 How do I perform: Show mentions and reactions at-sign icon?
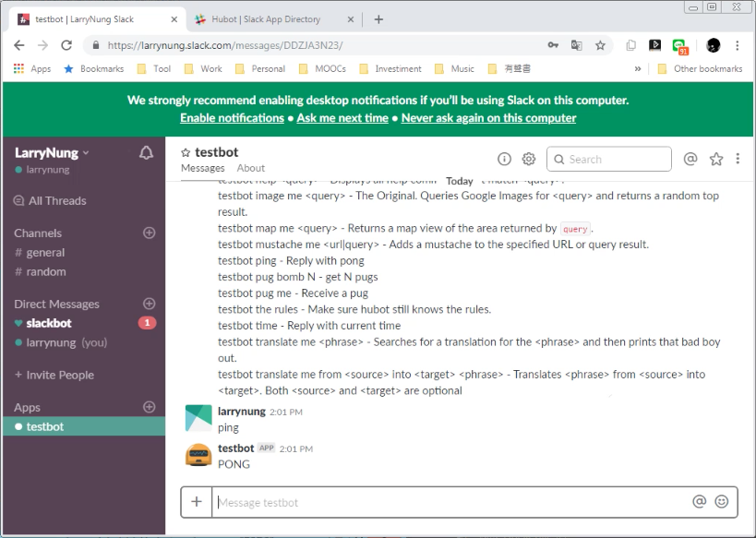pyautogui.click(x=690, y=159)
